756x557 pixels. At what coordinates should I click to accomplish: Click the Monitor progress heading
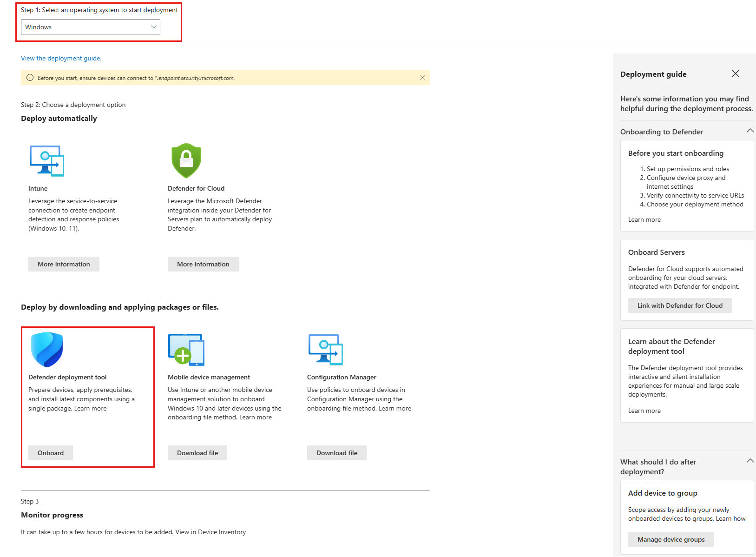(52, 515)
